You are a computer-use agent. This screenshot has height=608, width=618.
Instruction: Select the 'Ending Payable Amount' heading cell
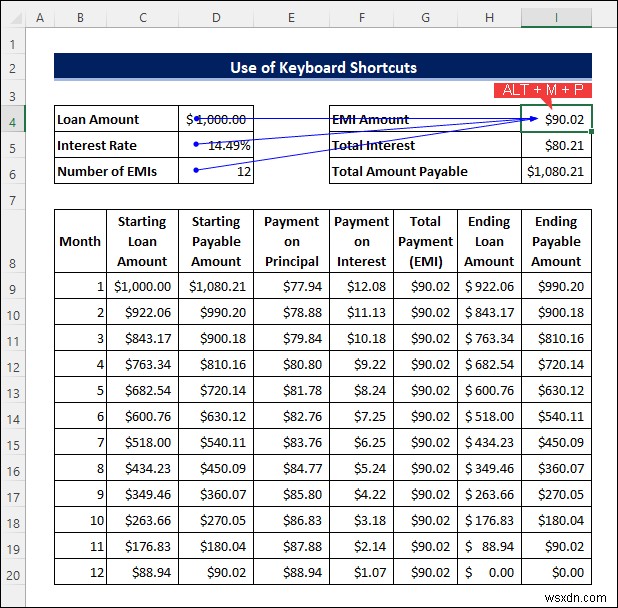tap(557, 241)
